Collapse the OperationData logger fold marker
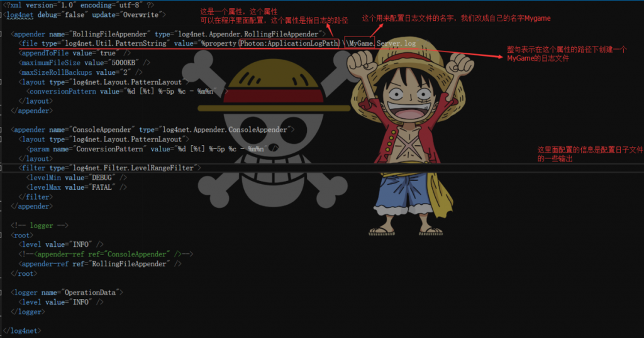The width and height of the screenshot is (644, 338). coord(2,293)
